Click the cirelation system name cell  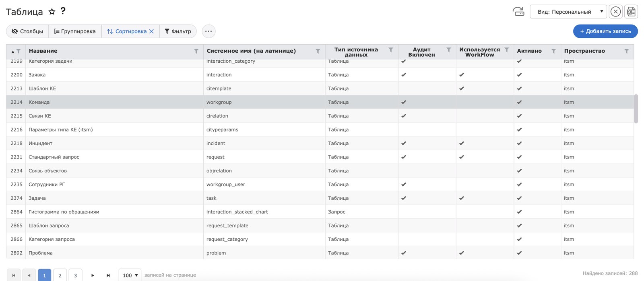(264, 116)
